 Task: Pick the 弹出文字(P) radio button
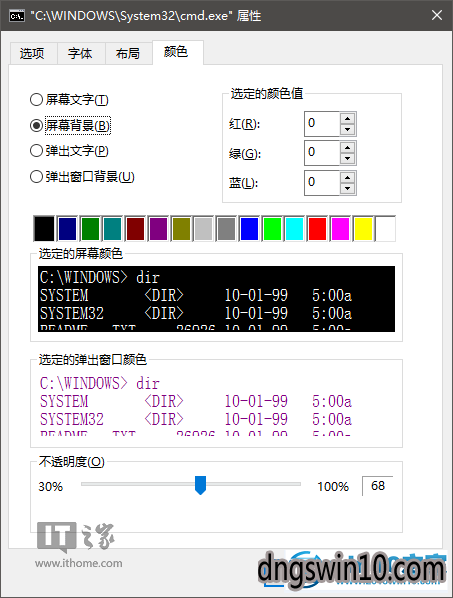69,151
